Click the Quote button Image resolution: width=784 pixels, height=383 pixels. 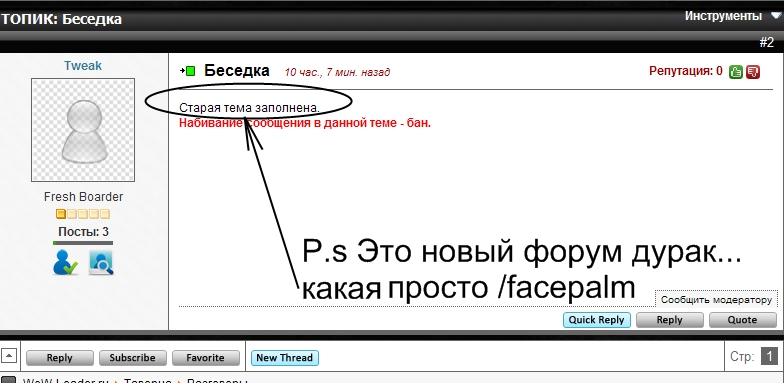742,320
